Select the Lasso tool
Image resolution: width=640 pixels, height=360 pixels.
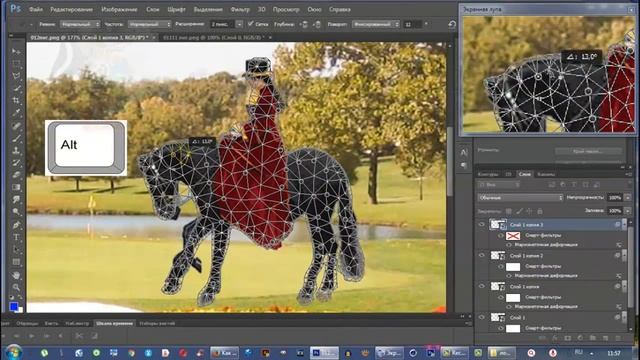[x=16, y=76]
